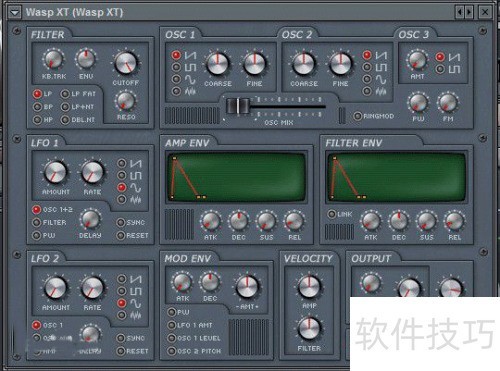Click the AMP ENV DEC knob
Screen dimensions: 500x371
click(239, 221)
